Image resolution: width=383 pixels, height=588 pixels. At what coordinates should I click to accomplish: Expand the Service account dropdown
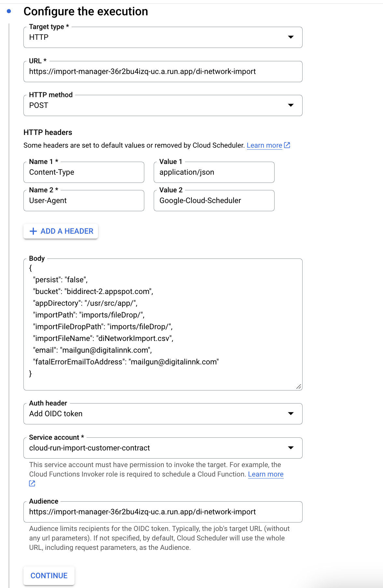coord(163,448)
